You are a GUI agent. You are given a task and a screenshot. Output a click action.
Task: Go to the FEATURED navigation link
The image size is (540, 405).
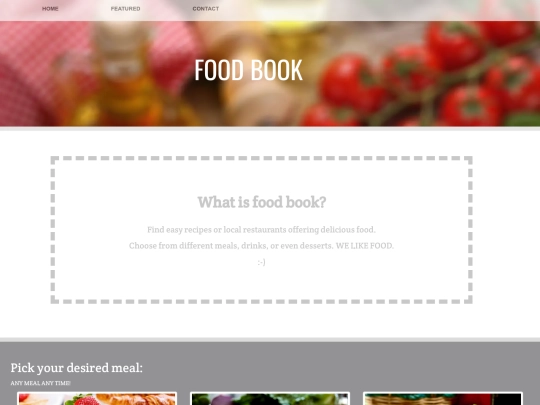pos(125,9)
